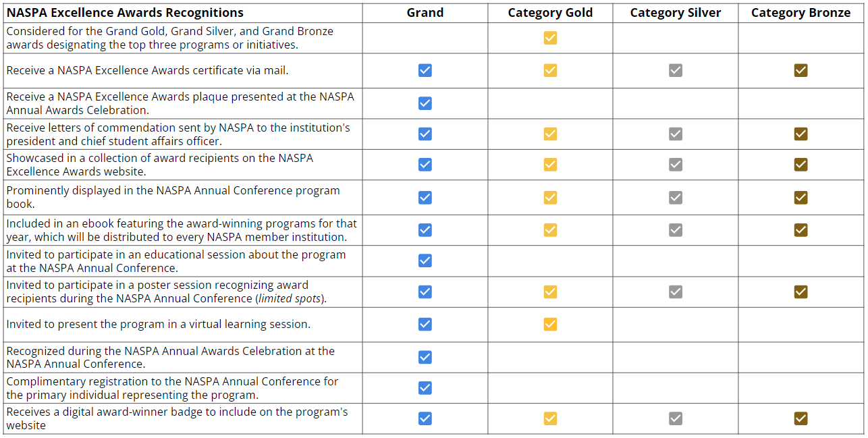Click Grand checkbox for complimentary registration row
This screenshot has height=438, width=868.
425,387
